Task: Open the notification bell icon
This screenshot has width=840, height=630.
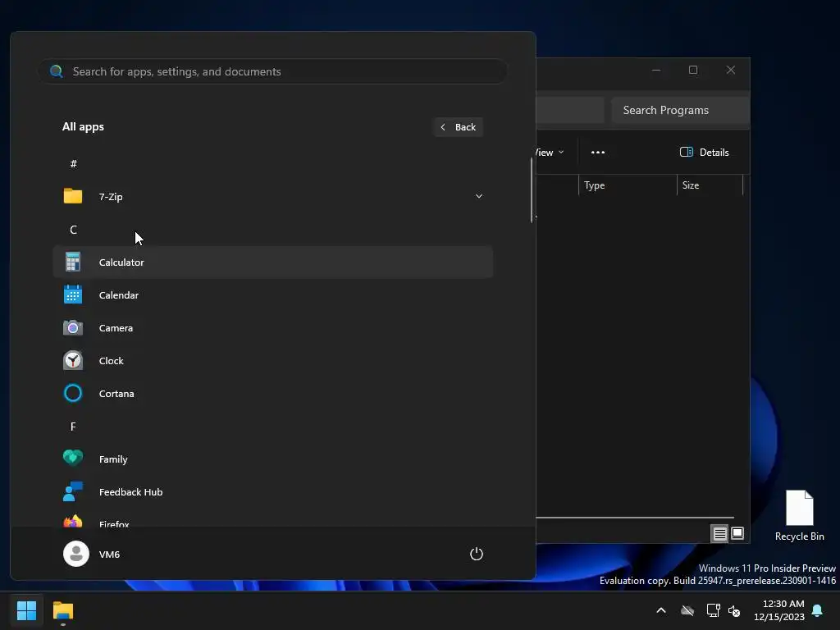Action: tap(817, 610)
